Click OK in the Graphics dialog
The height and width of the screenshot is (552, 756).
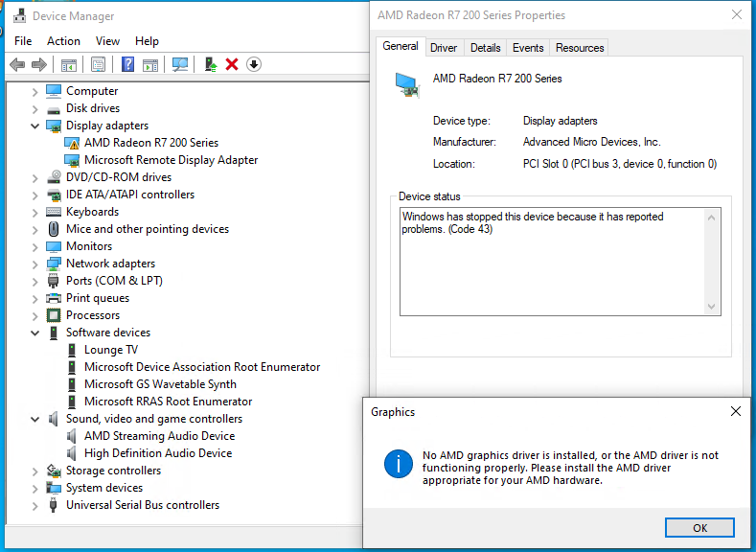pos(700,528)
